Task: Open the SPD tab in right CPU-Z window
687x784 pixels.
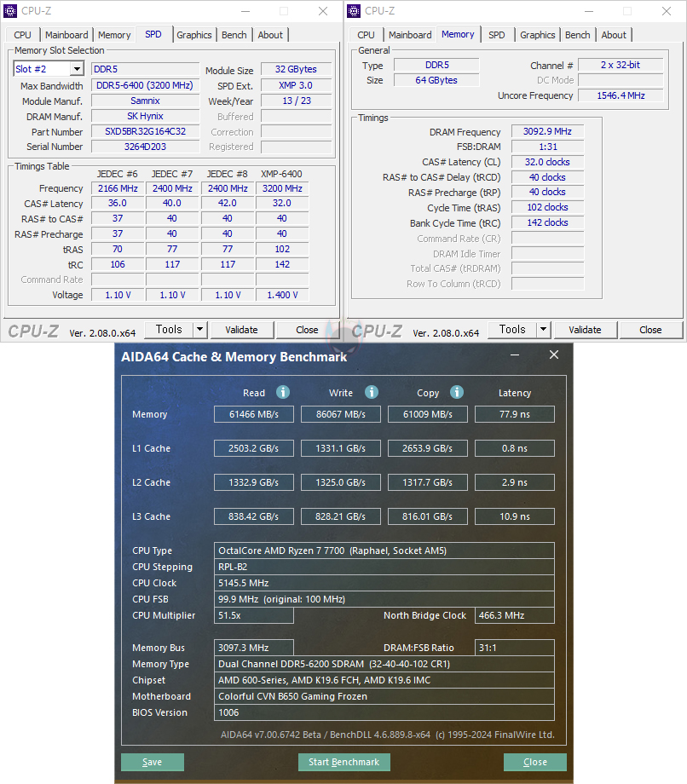Action: (x=497, y=35)
